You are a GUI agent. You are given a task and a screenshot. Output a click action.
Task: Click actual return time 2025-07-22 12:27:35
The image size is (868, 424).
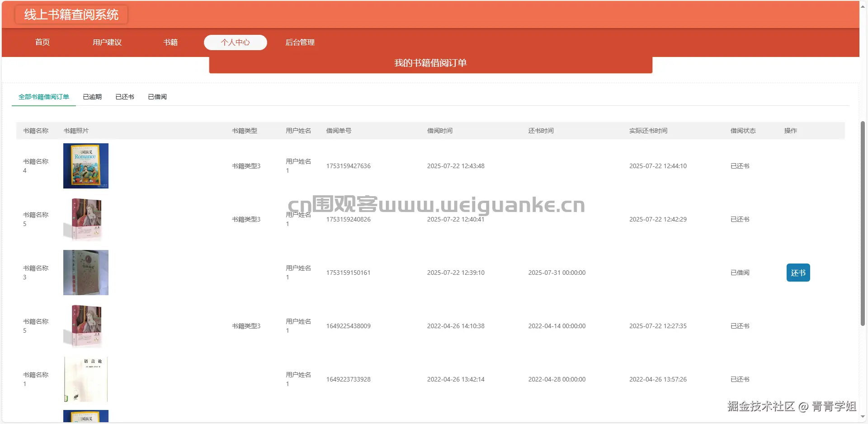658,326
